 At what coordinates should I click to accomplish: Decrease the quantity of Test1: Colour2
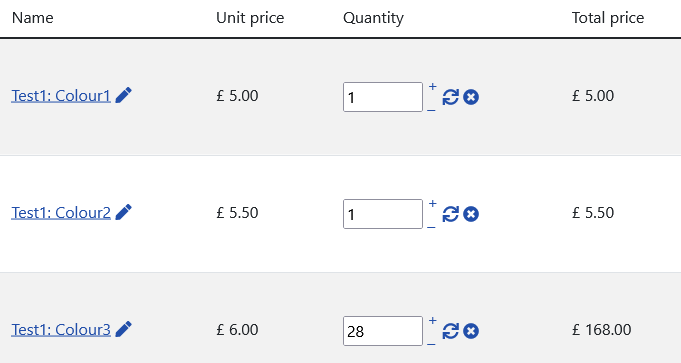[x=431, y=227]
